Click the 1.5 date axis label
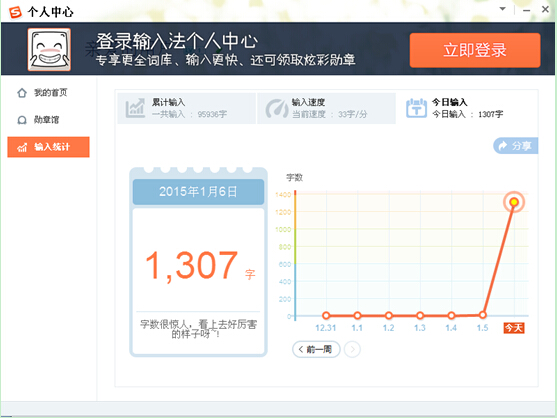Image resolution: width=557 pixels, height=418 pixels. point(482,328)
